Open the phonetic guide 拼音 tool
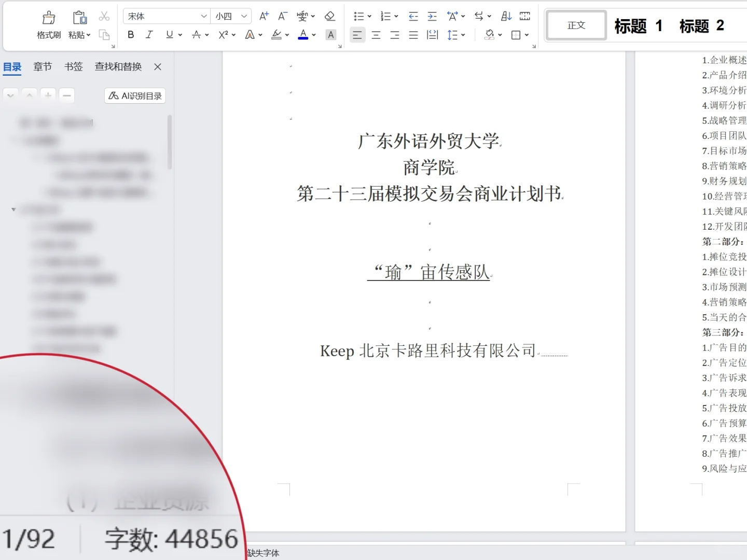This screenshot has height=560, width=747. pos(302,16)
